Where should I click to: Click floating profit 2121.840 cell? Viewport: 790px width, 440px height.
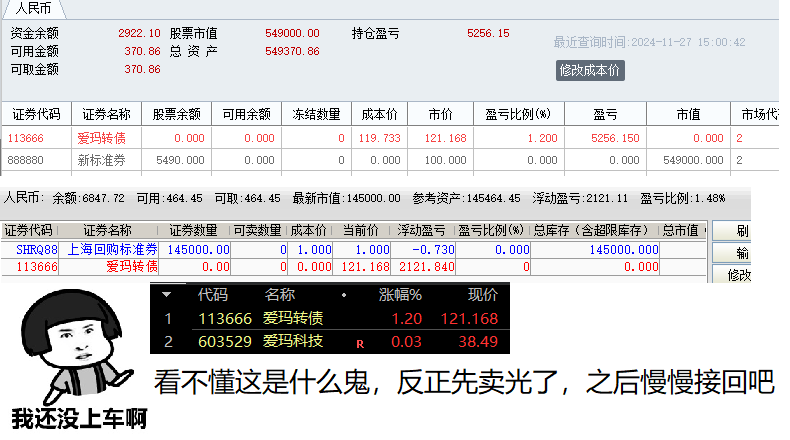coord(427,267)
